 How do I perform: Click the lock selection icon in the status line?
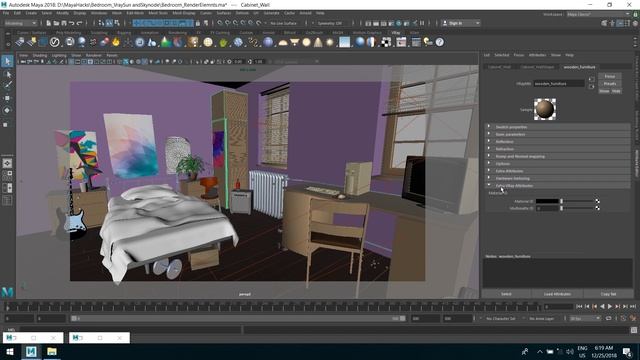[198, 23]
